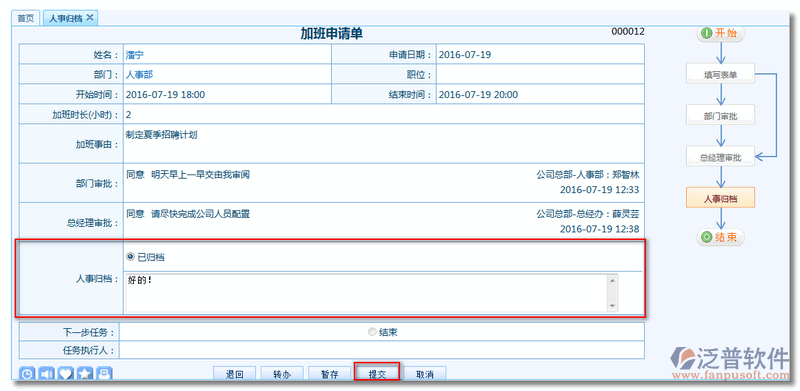Click the 结束 workflow end node

click(x=720, y=237)
